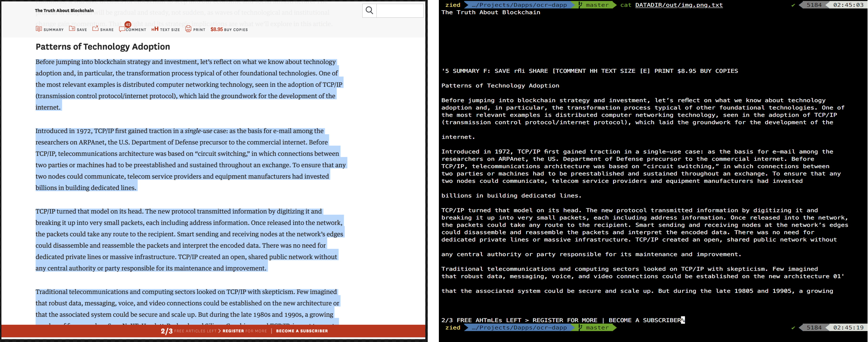Click the Become A Subscriber link
Screen dimensions: 868x342
point(302,331)
